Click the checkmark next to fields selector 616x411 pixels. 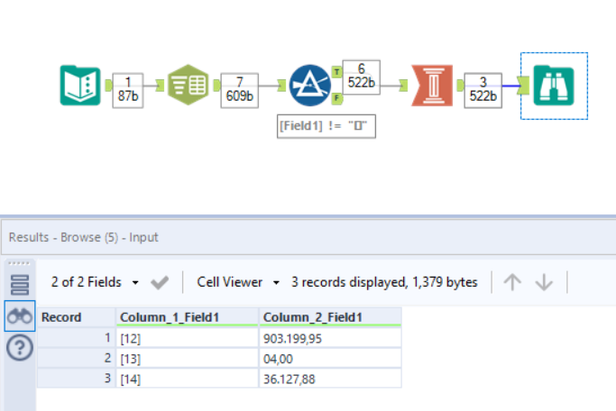(x=160, y=283)
